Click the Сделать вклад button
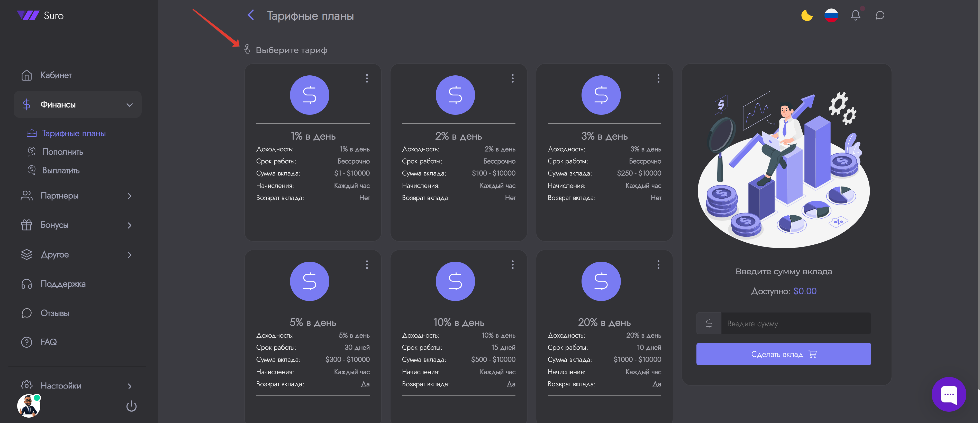 783,354
